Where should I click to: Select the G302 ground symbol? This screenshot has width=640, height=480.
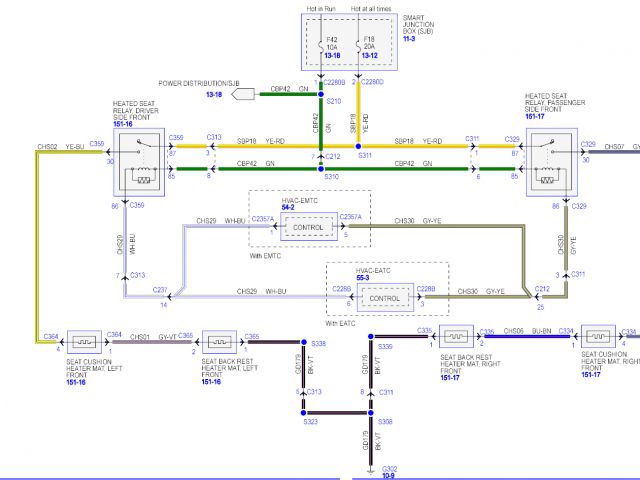(x=371, y=459)
